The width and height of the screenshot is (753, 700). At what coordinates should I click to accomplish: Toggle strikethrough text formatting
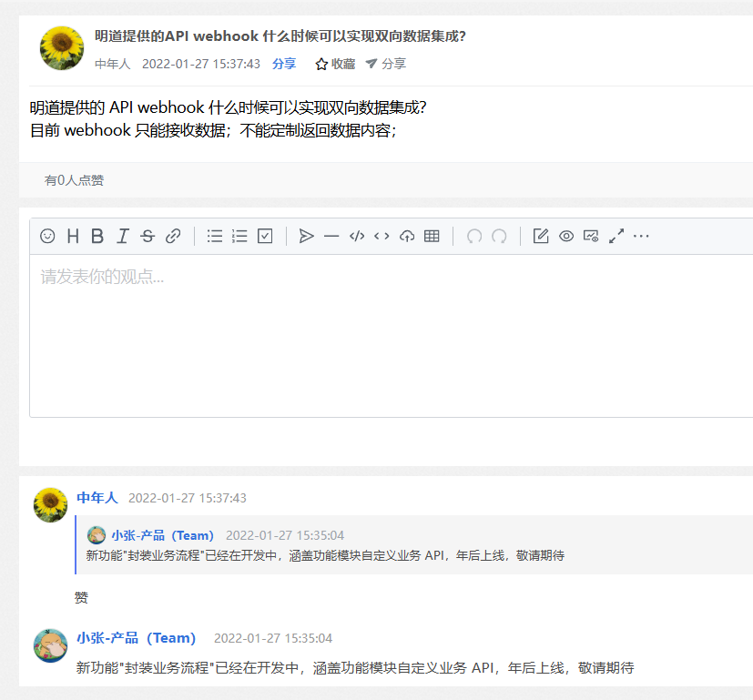[148, 236]
